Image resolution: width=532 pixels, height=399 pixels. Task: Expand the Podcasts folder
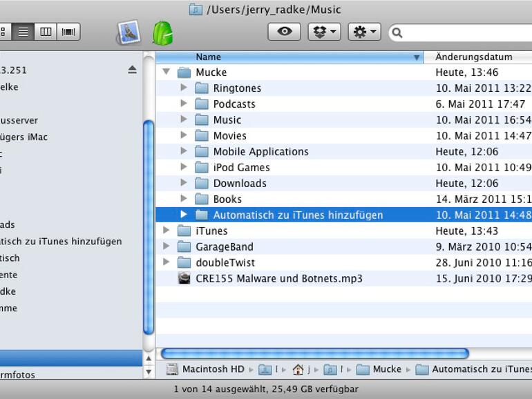184,104
